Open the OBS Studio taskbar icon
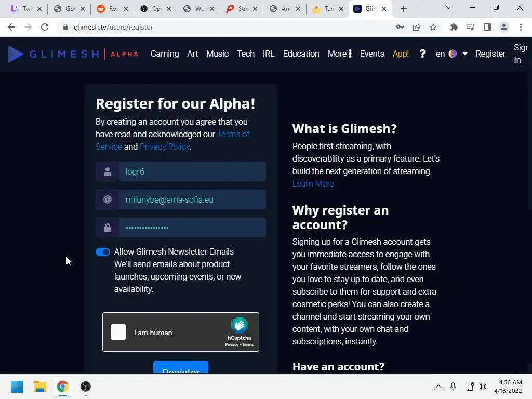Screen dimensions: 532x399 pos(86,387)
